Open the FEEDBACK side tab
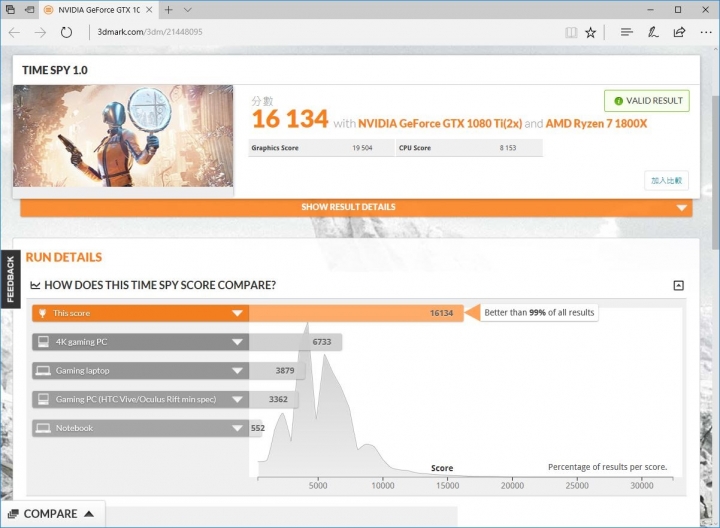The image size is (720, 528). click(x=10, y=279)
